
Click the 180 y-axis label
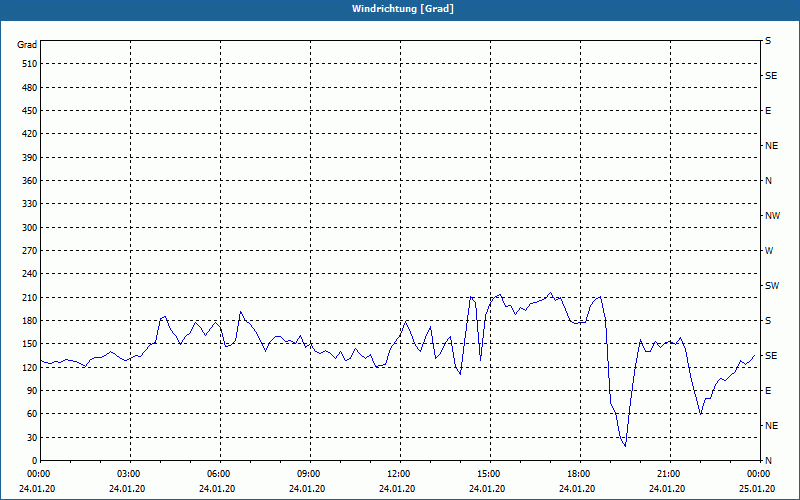[x=30, y=321]
